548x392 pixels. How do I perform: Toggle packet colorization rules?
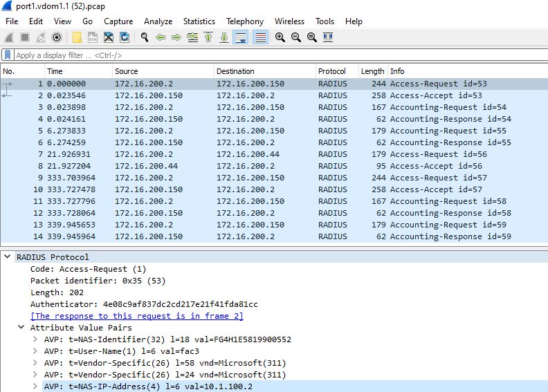pyautogui.click(x=260, y=37)
